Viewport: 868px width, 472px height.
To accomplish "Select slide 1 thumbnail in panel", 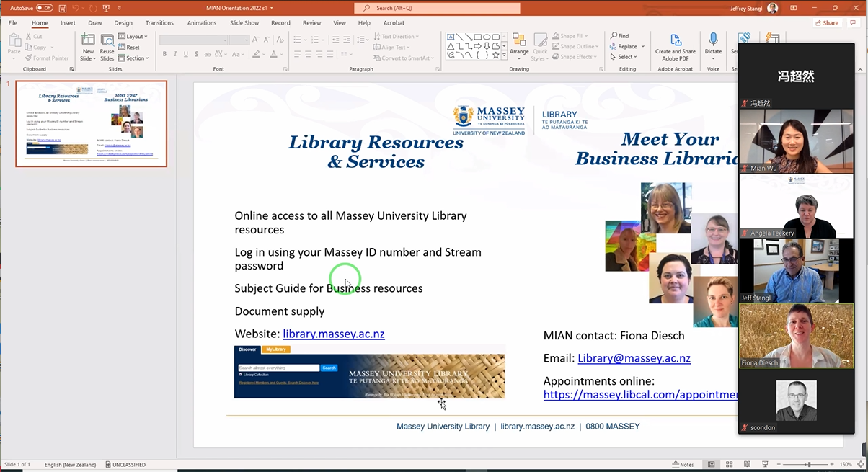I will click(x=92, y=124).
